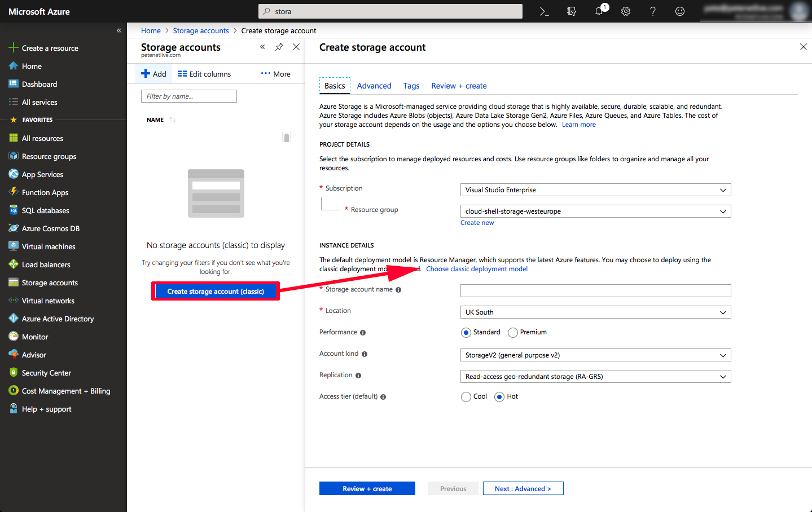The image size is (812, 512).
Task: Click the Storage account name field
Action: point(596,291)
